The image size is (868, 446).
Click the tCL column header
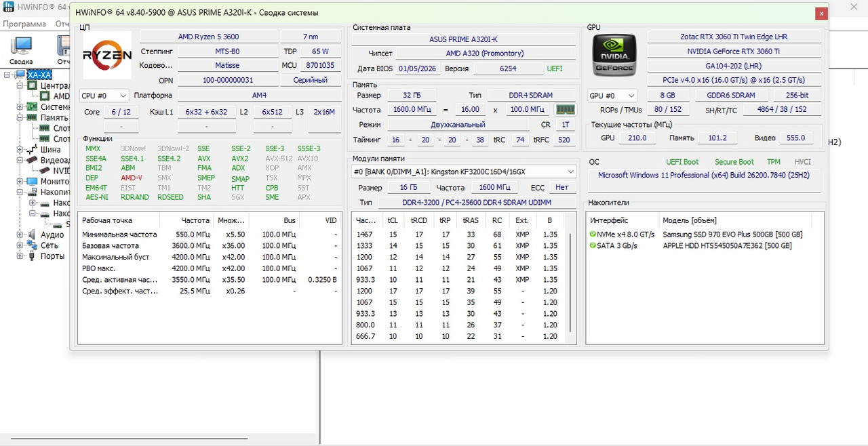(393, 220)
